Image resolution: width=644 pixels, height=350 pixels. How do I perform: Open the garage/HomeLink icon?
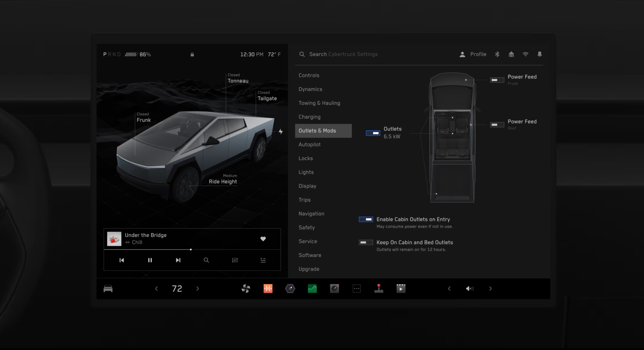[511, 54]
